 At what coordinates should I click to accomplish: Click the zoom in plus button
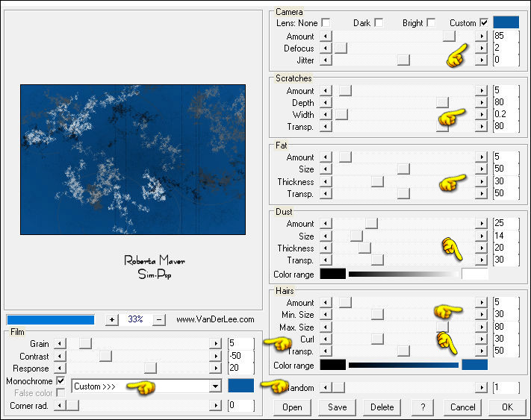(111, 319)
